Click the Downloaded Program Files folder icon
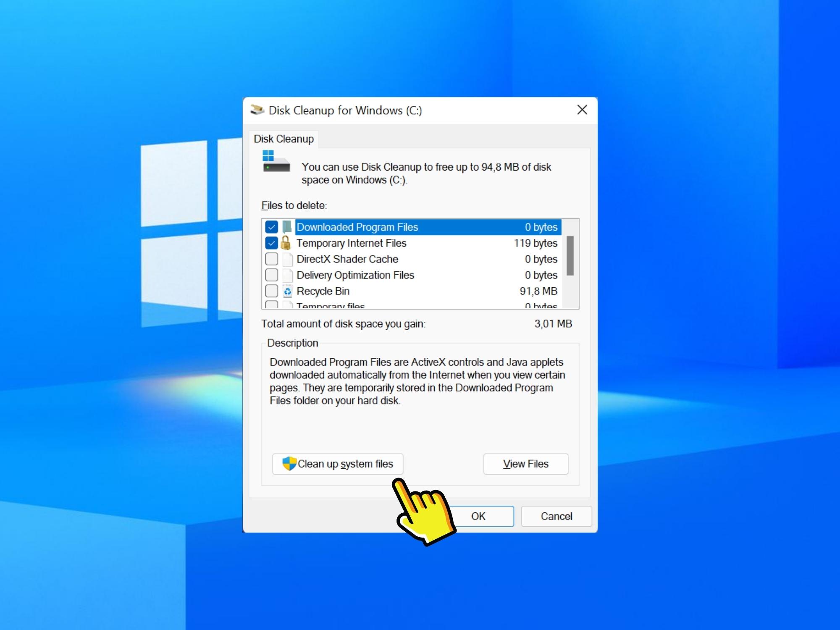840x630 pixels. tap(287, 227)
